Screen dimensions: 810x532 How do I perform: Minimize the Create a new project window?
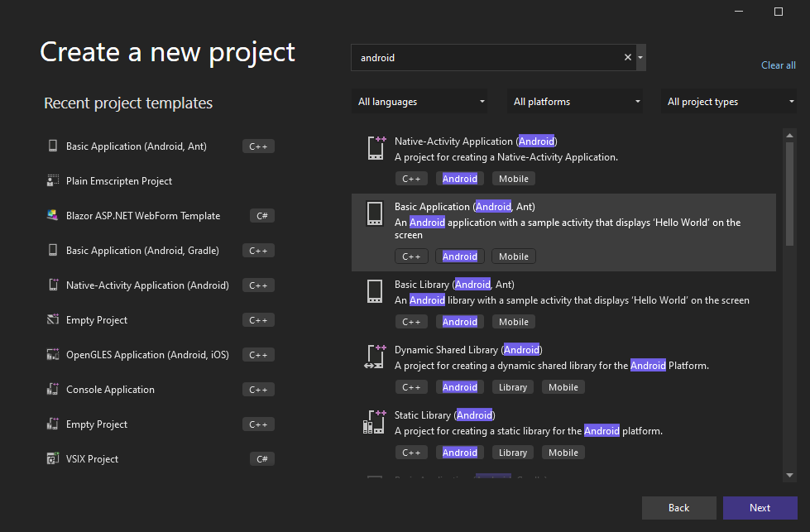[739, 12]
